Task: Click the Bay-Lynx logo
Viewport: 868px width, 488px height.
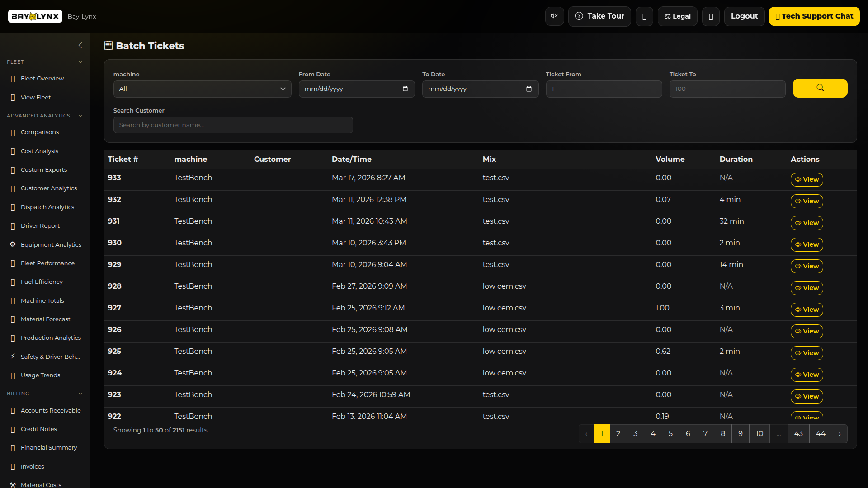Action: [x=35, y=16]
